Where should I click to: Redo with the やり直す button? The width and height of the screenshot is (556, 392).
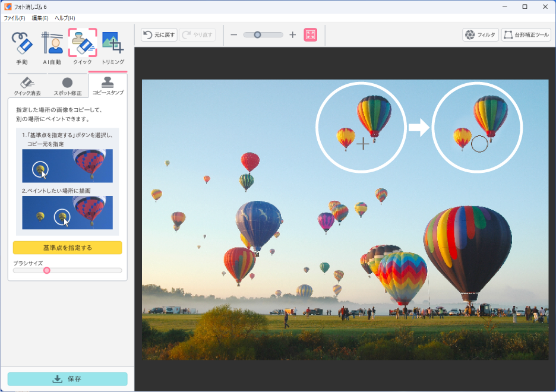tap(198, 35)
